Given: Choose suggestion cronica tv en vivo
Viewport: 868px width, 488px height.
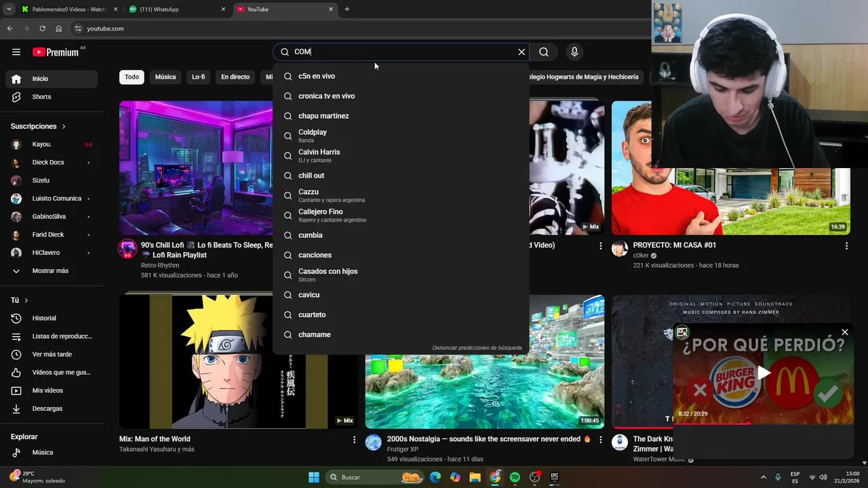Looking at the screenshot, I should pos(401,96).
